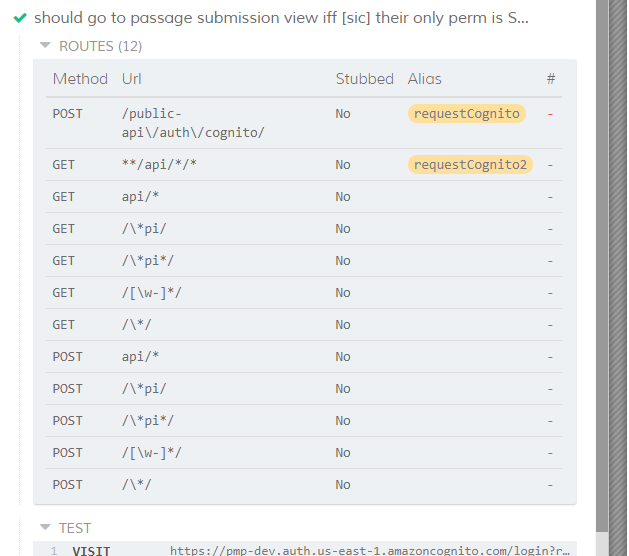
Task: Collapse the ROUTES (12) section
Action: pos(45,46)
